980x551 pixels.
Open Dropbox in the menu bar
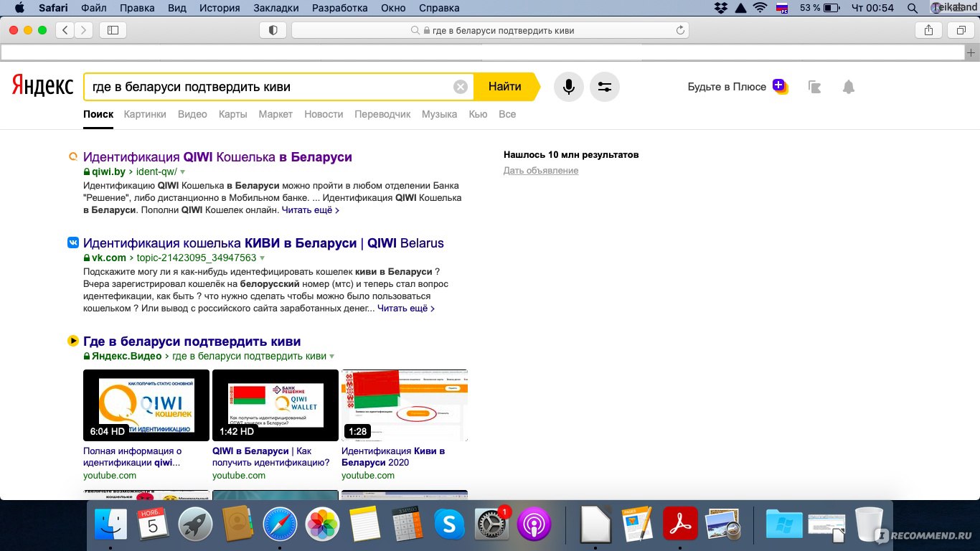[721, 8]
